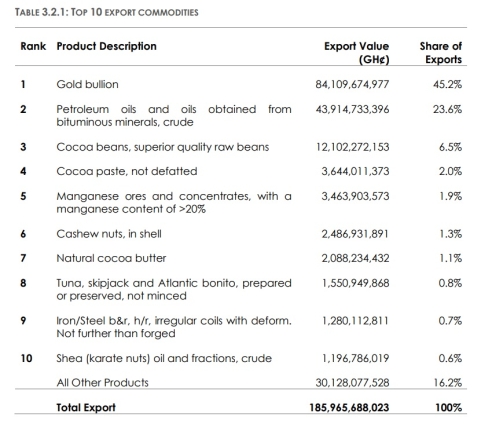This screenshot has width=481, height=435.
Task: Select the 'Rank' column header
Action: pos(33,46)
